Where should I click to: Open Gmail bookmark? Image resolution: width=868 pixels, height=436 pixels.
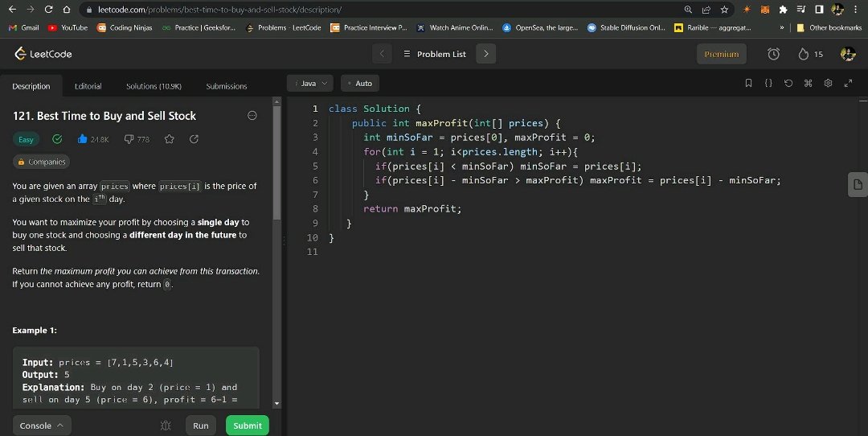[24, 27]
